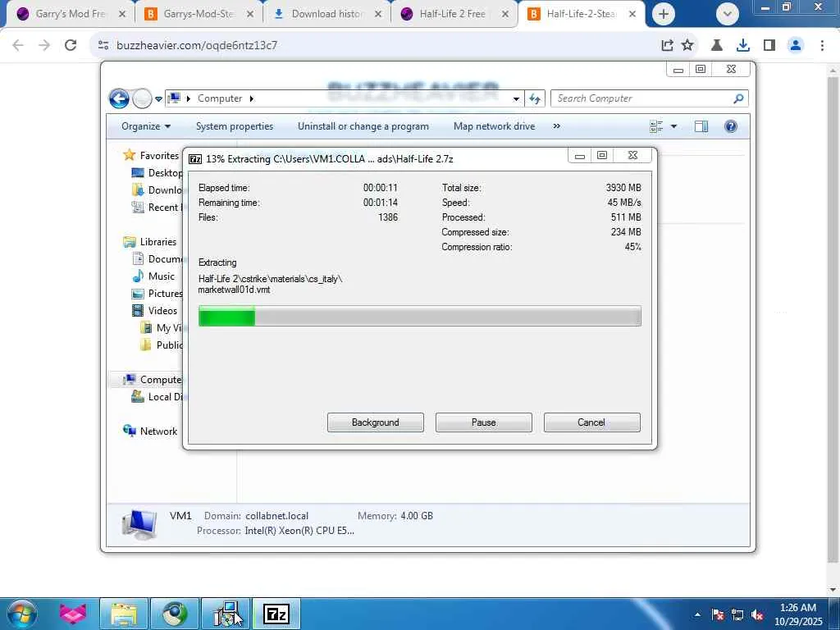Switch to Garrys-Mod-Steam browser tab
The height and width of the screenshot is (630, 840).
[199, 14]
